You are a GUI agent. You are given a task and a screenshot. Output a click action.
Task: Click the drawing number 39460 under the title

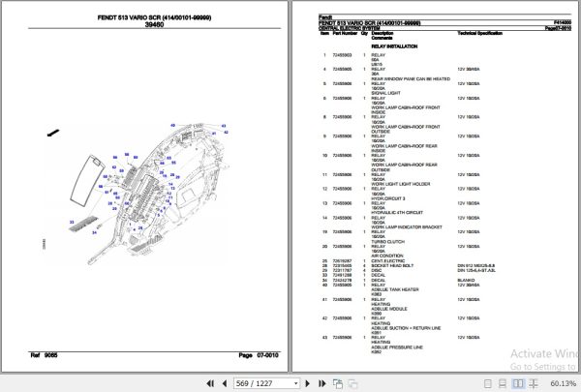coord(154,24)
